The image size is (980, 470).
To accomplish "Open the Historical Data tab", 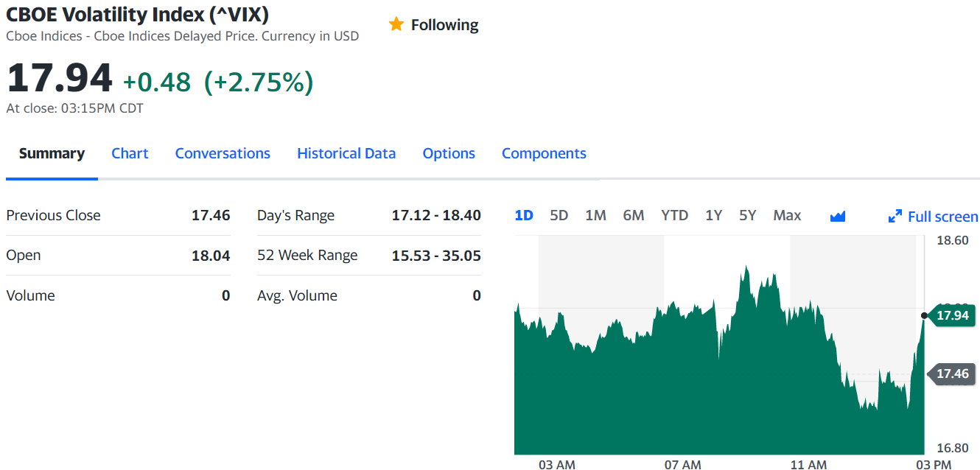I will (346, 153).
